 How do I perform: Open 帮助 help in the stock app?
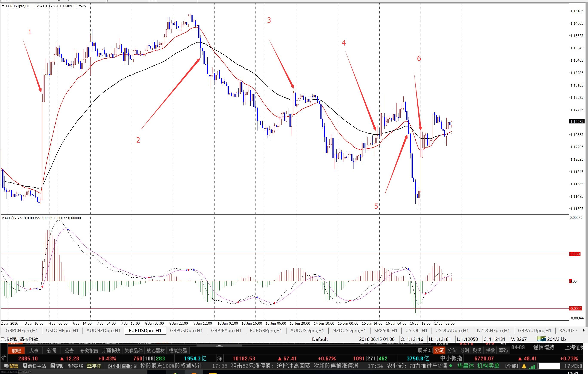[x=57, y=366]
